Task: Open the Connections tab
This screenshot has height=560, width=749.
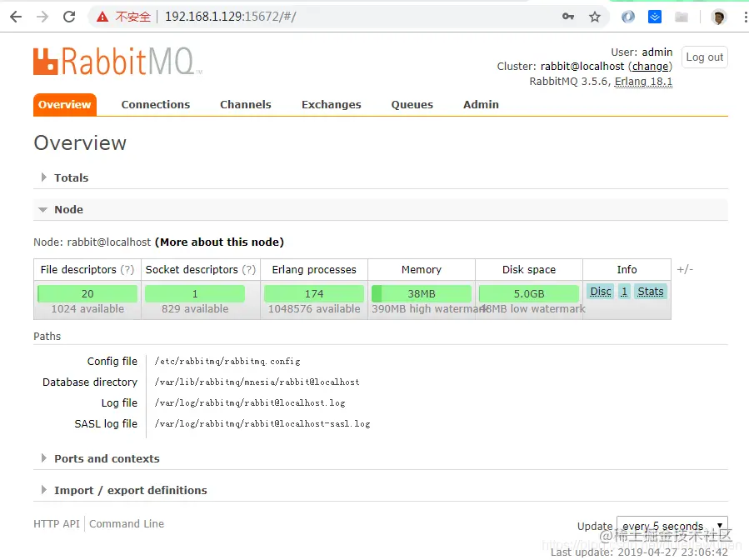Action: tap(156, 105)
